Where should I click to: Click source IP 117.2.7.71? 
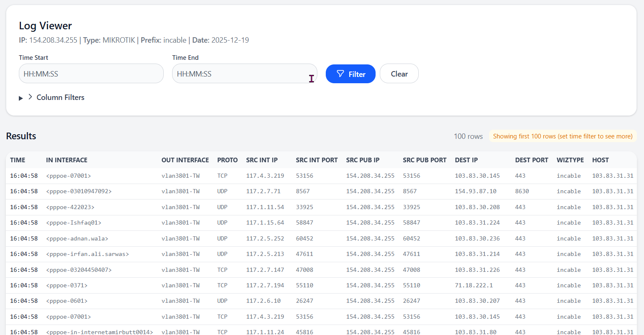click(x=263, y=192)
